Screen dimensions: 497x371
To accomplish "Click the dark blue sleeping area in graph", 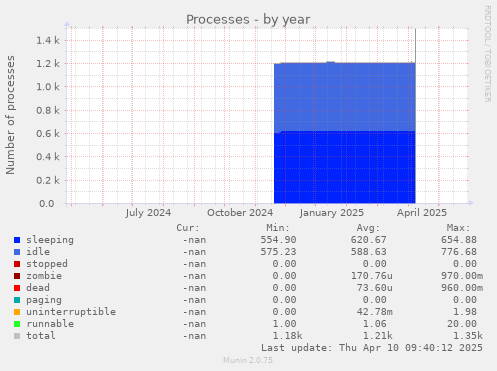I will tap(344, 167).
